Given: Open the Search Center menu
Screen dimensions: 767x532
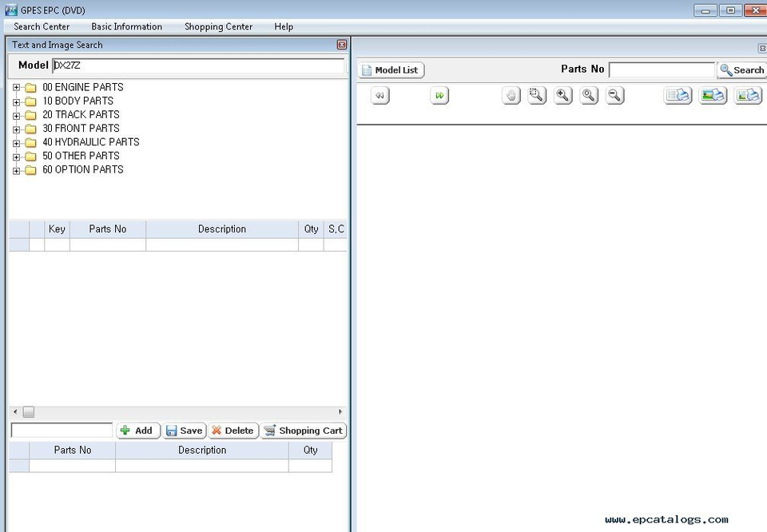Looking at the screenshot, I should point(42,26).
